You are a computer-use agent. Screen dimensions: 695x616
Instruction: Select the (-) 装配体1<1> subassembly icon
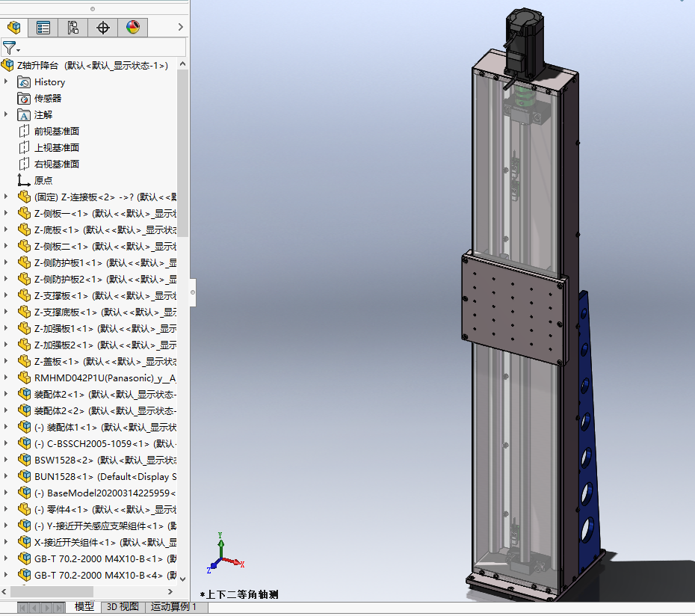[x=24, y=427]
